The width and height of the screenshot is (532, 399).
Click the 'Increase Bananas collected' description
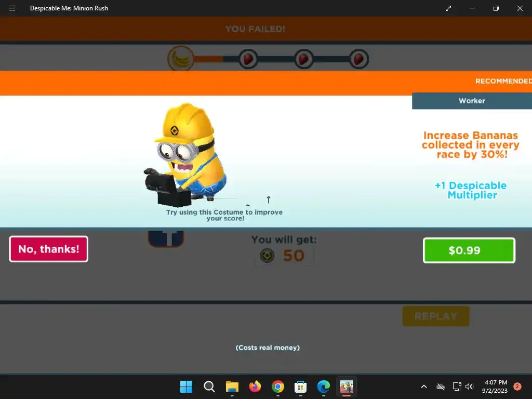tap(471, 145)
